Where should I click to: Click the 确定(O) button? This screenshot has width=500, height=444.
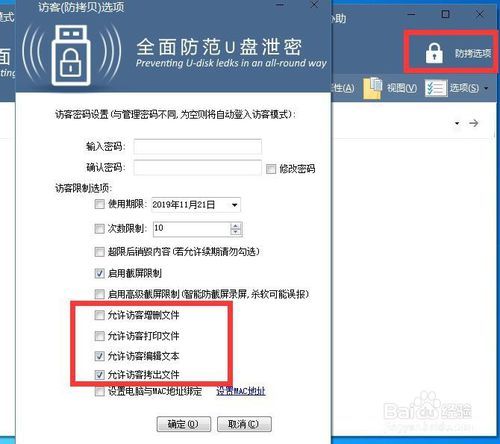click(x=183, y=424)
